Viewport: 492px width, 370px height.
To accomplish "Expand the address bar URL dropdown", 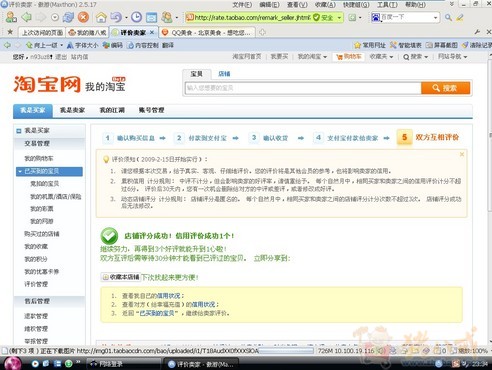I will [x=339, y=17].
